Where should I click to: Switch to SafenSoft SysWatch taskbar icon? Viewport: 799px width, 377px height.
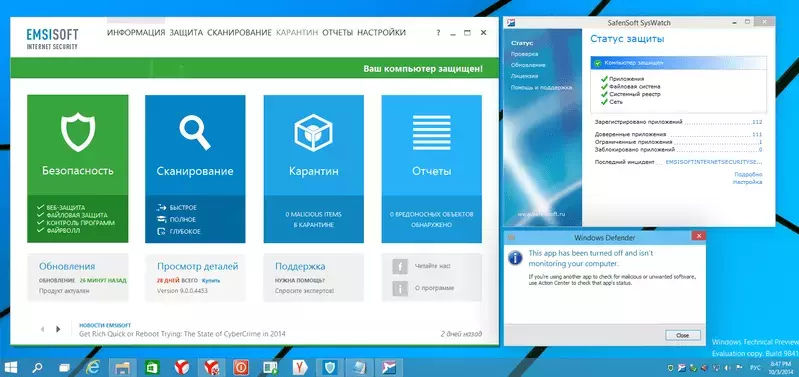click(389, 367)
